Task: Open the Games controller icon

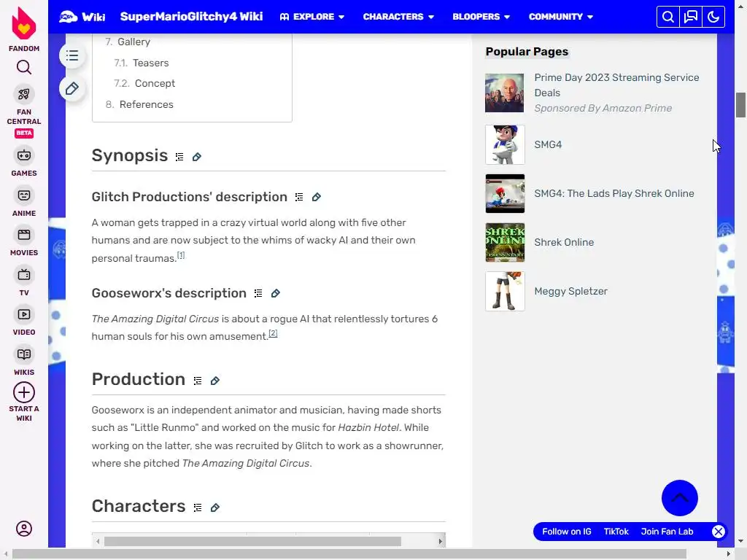Action: pyautogui.click(x=24, y=155)
